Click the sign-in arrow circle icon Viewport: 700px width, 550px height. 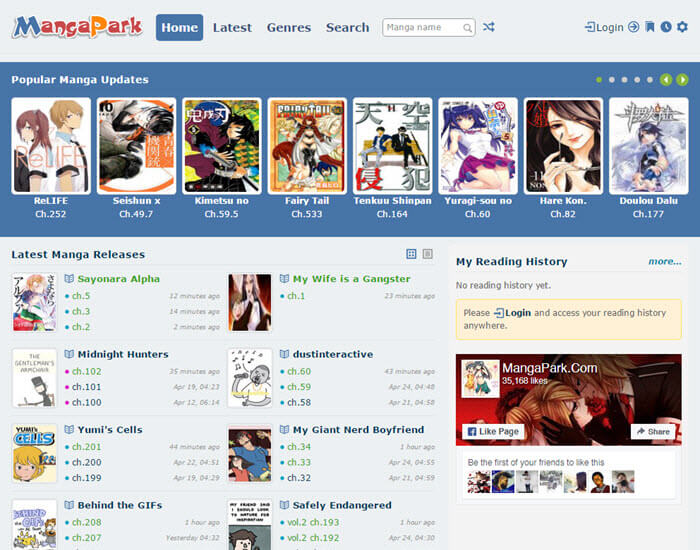[x=633, y=27]
